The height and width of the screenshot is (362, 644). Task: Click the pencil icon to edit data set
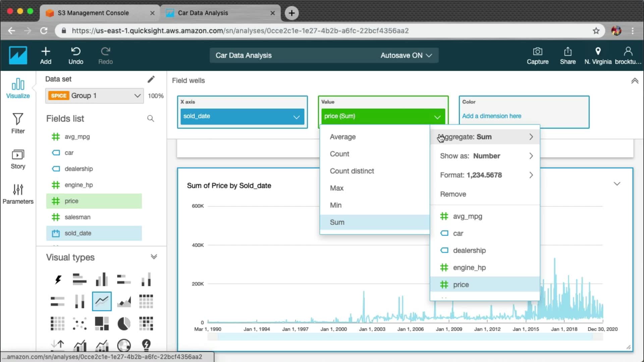click(x=151, y=79)
